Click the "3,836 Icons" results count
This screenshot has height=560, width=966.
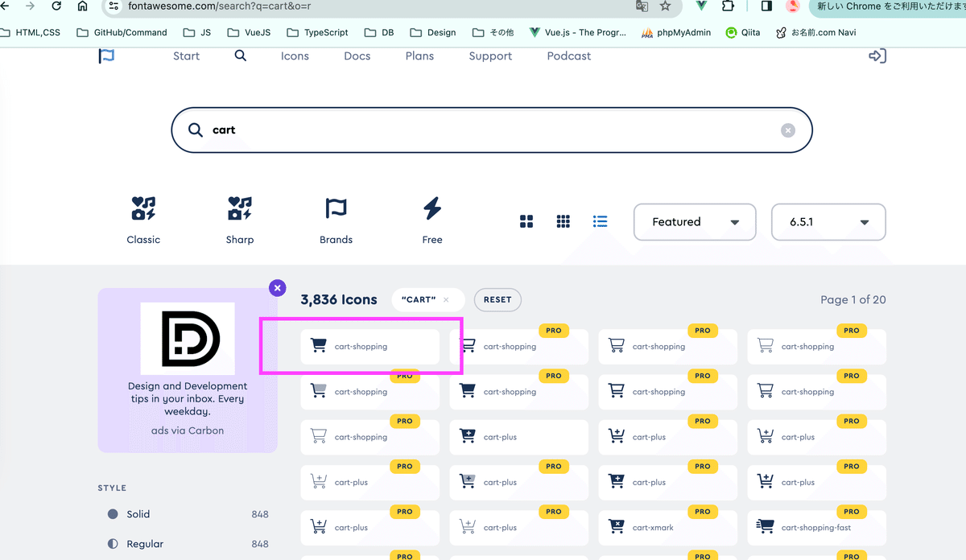pos(339,300)
